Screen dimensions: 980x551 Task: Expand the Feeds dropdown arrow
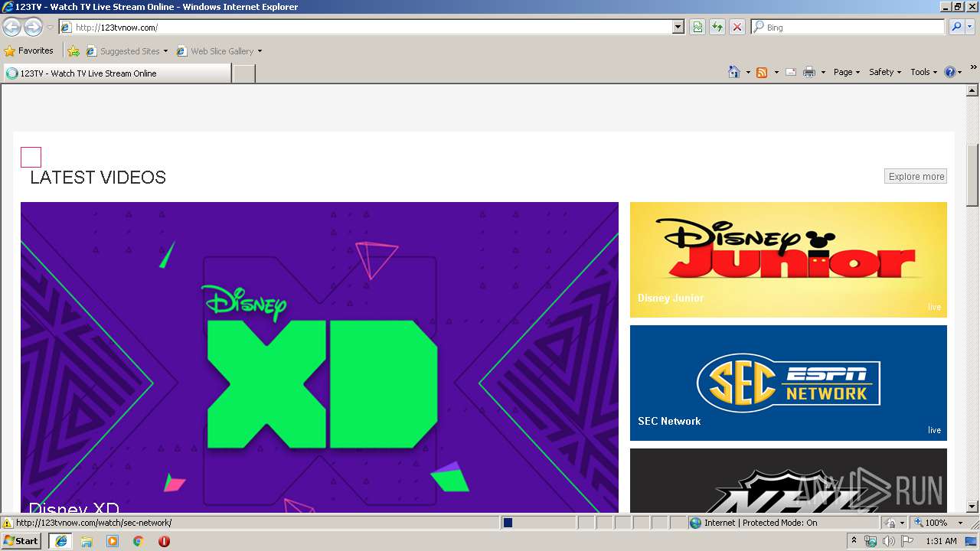pos(776,72)
